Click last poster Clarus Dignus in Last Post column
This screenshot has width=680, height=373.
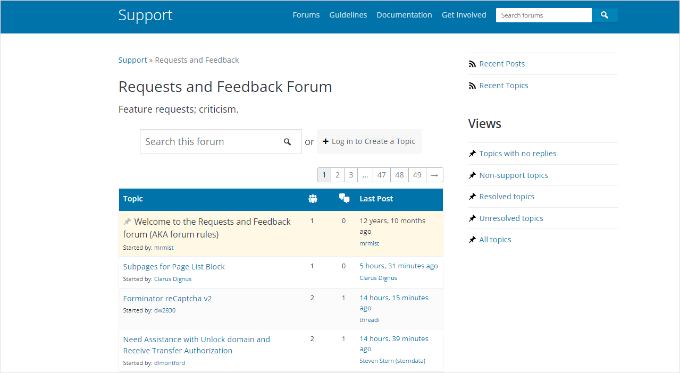point(378,278)
